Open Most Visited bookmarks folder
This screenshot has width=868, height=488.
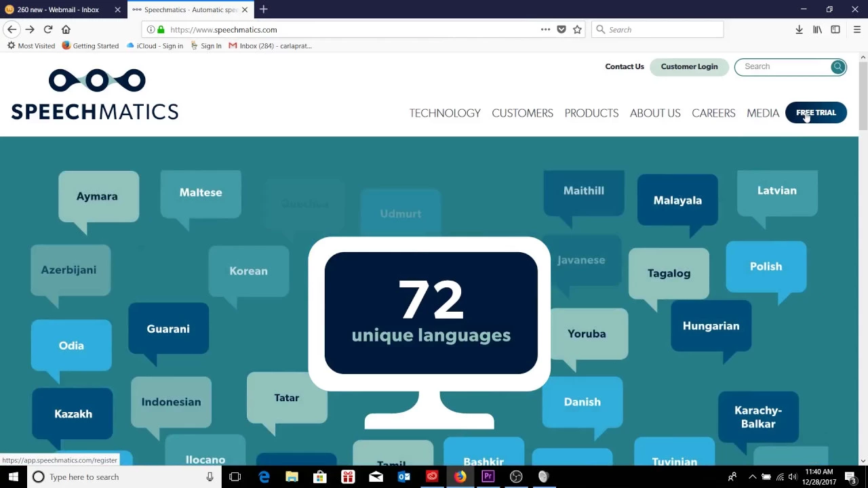[x=31, y=46]
